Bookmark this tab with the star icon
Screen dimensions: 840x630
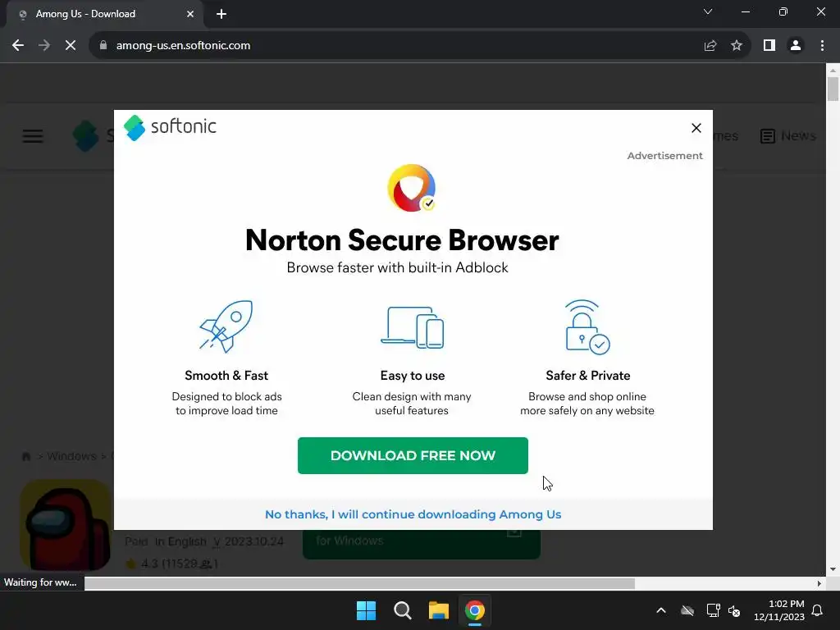[737, 46]
